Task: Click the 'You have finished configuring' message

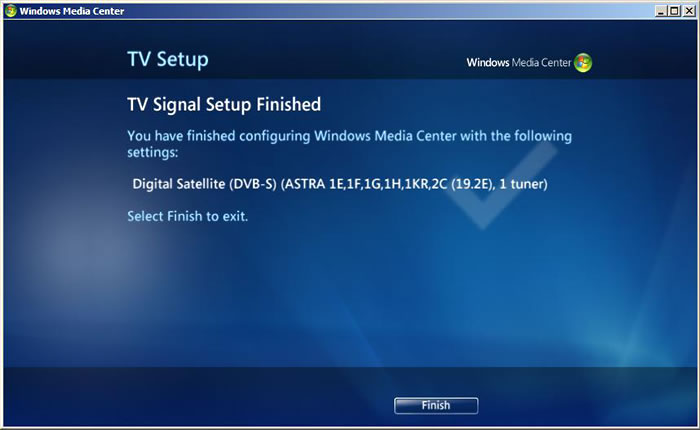Action: [349, 144]
